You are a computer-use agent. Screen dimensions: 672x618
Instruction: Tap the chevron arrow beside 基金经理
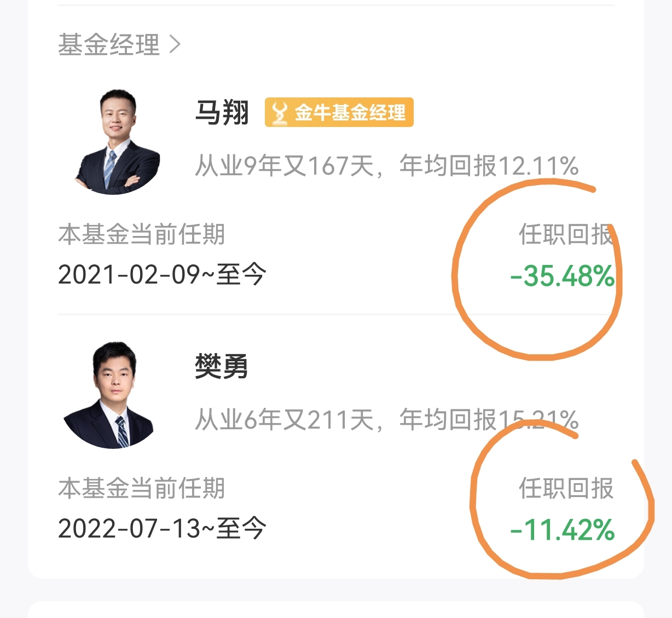(175, 45)
